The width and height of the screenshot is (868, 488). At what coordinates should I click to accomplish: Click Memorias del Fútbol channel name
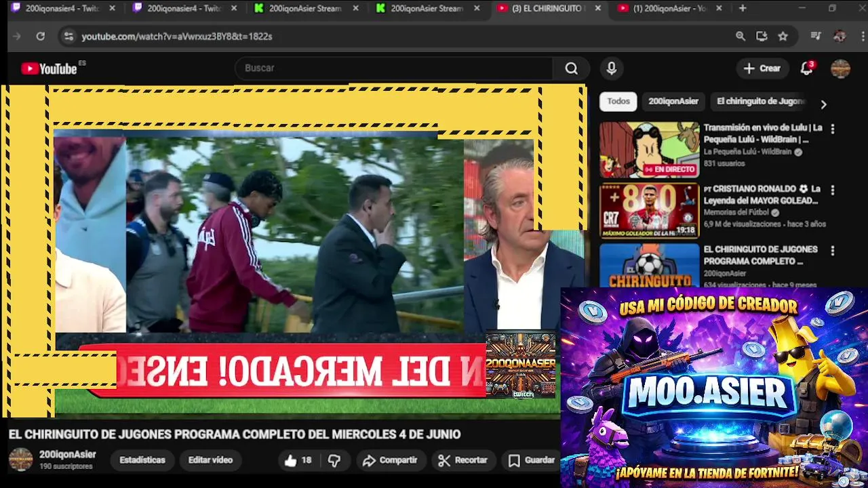(738, 213)
